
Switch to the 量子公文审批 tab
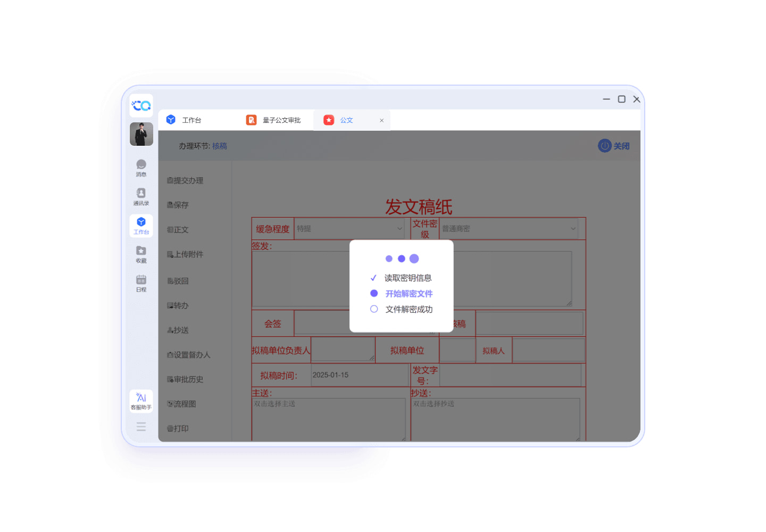pos(275,120)
